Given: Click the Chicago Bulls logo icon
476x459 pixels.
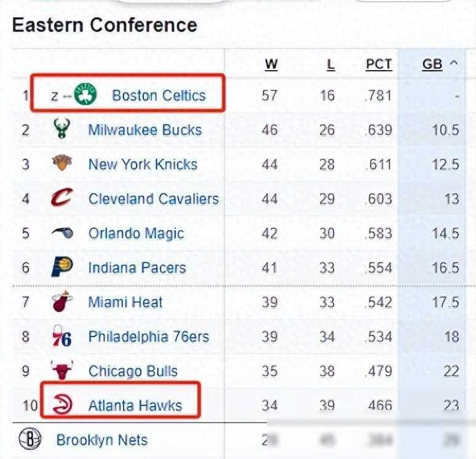Looking at the screenshot, I should (62, 371).
